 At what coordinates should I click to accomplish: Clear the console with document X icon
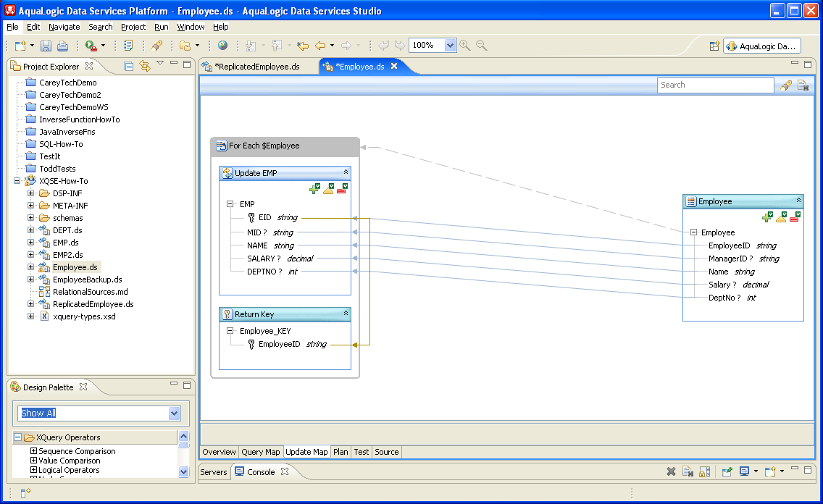(688, 471)
